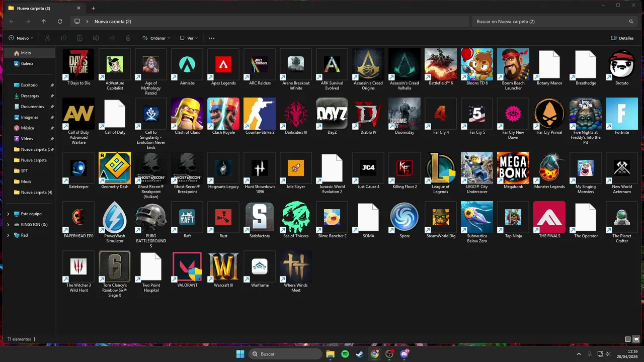Select the Brotato shortcut icon
This screenshot has height=362, width=644.
(622, 64)
